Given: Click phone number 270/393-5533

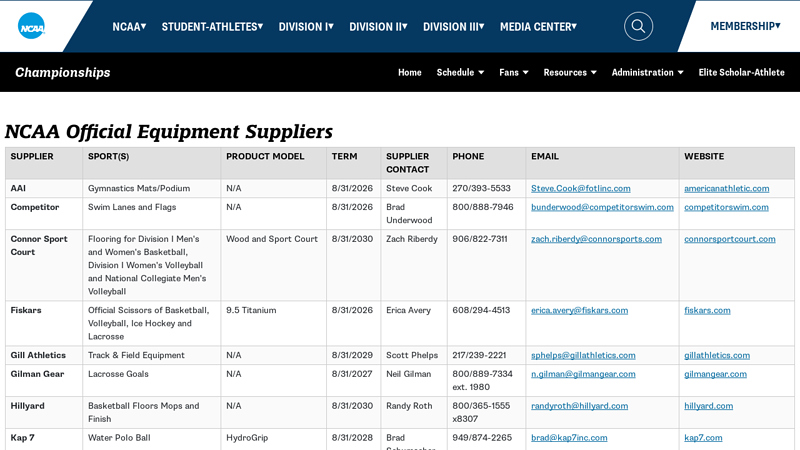Looking at the screenshot, I should pos(481,188).
